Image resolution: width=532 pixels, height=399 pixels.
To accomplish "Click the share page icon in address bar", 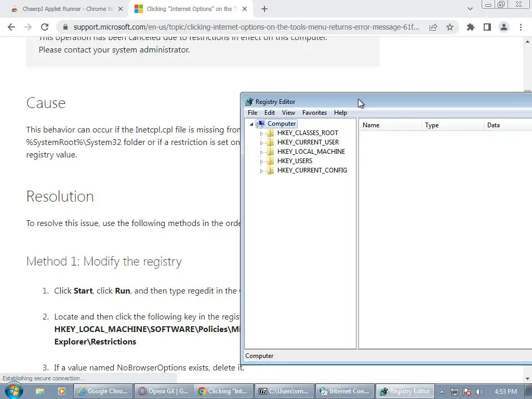I will (433, 27).
